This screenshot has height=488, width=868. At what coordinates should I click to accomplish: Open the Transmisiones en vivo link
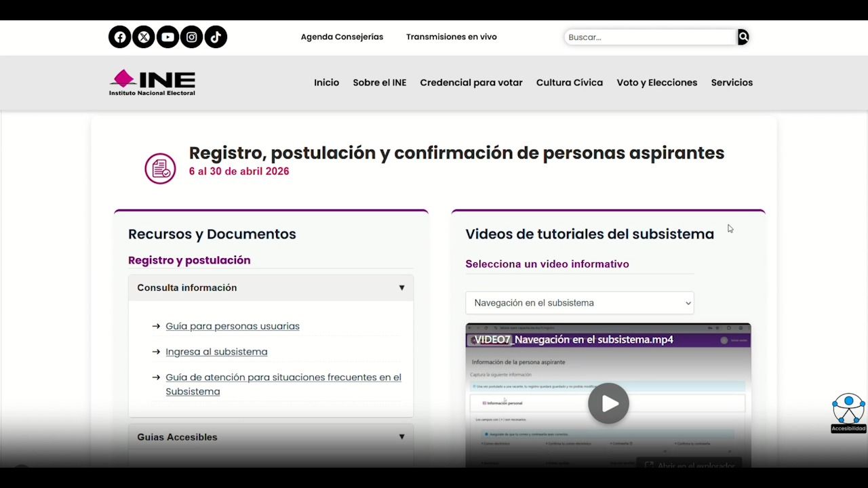[x=451, y=37]
